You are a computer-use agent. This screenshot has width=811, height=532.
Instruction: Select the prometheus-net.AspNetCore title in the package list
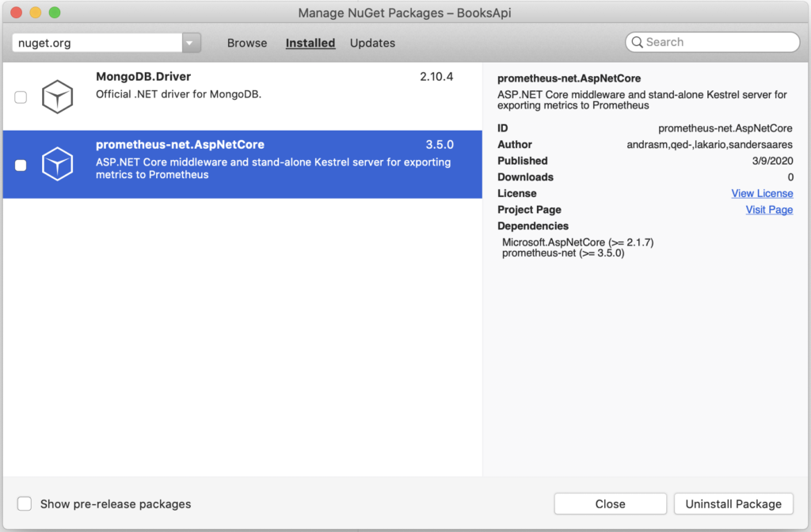tap(180, 145)
